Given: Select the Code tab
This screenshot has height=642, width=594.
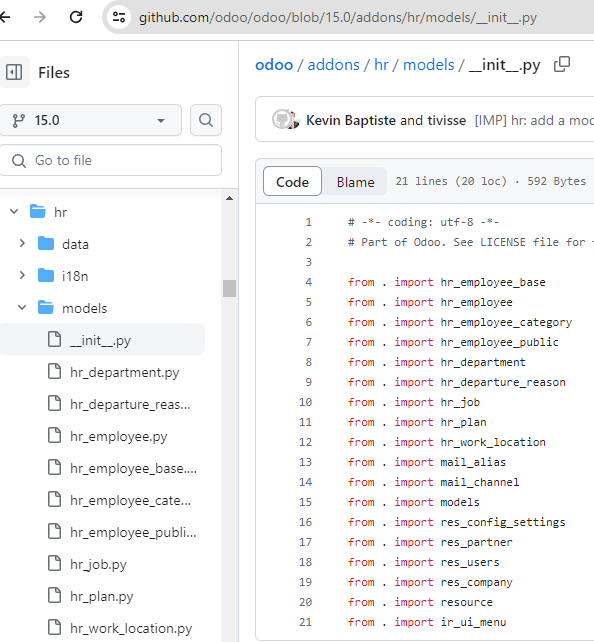Looking at the screenshot, I should tap(292, 181).
